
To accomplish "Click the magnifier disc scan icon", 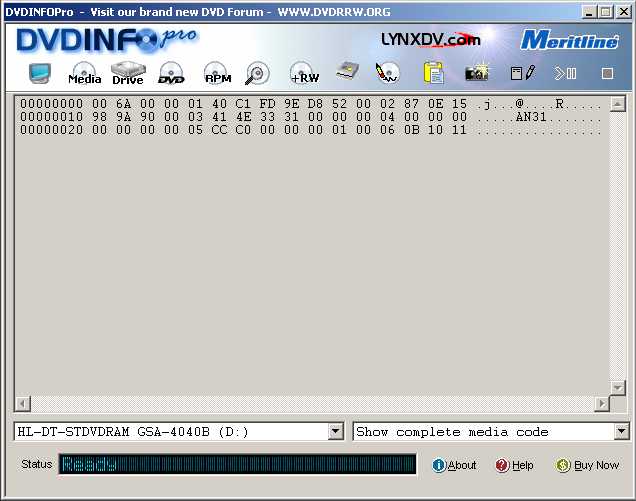I will (258, 73).
